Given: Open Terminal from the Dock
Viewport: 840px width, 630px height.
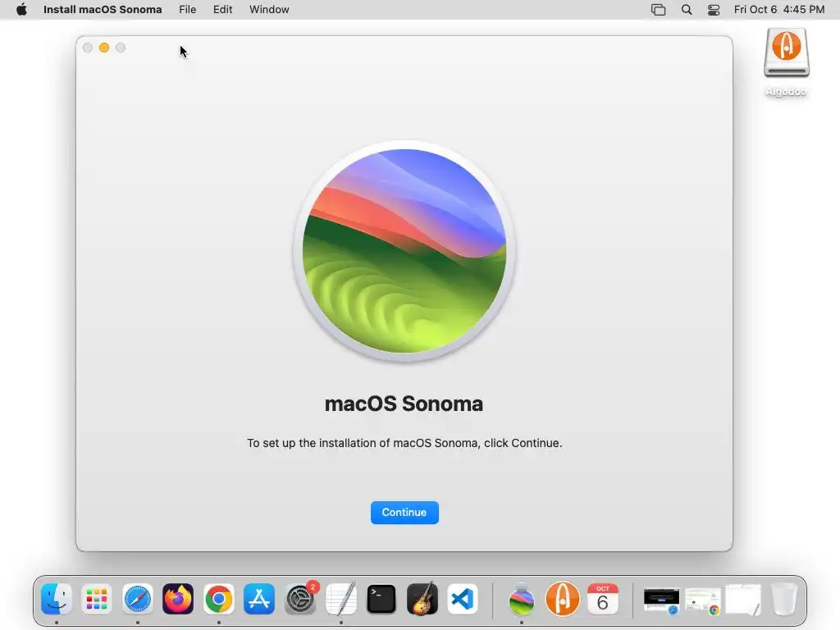Looking at the screenshot, I should [381, 599].
